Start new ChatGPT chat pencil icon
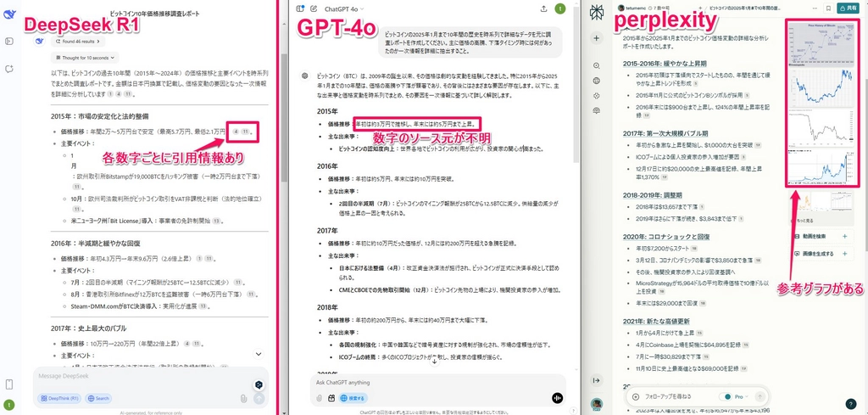This screenshot has width=868, height=415. point(314,8)
